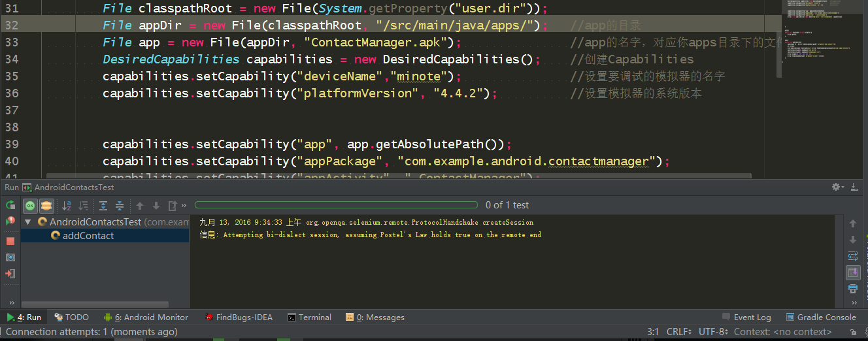Viewport: 868px width, 341px height.
Task: Collapse the AndroidContactsTest tree node
Action: pyautogui.click(x=27, y=222)
